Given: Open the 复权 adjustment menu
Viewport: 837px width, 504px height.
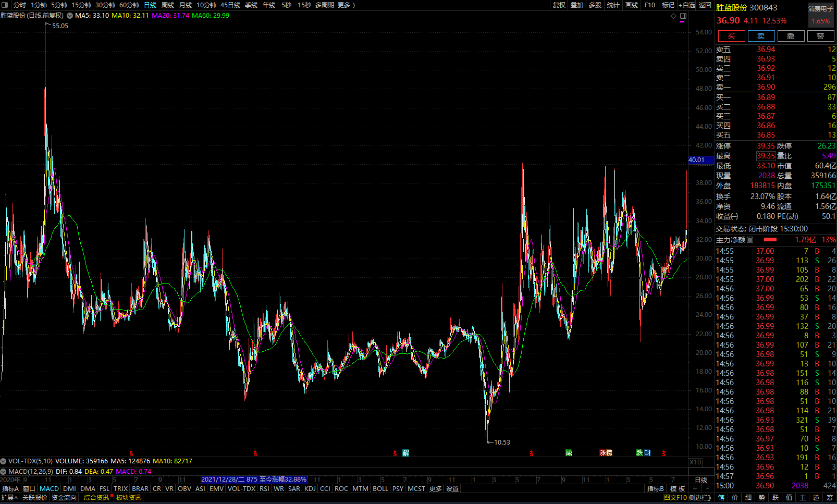Looking at the screenshot, I should (x=559, y=5).
